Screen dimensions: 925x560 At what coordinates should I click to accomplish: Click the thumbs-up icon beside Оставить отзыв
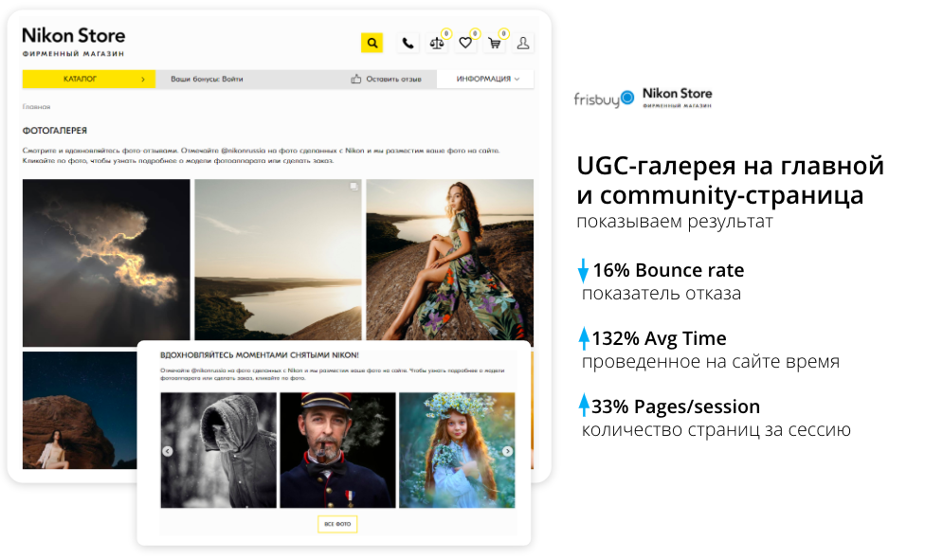click(356, 80)
